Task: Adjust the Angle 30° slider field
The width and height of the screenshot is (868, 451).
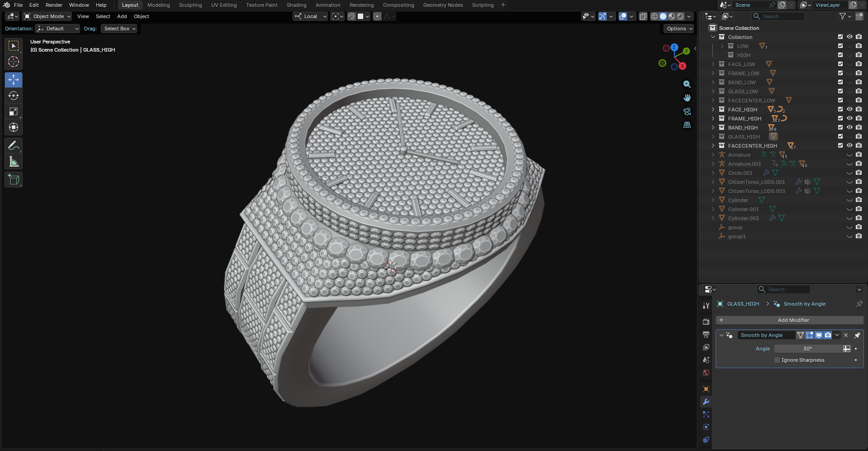Action: (x=807, y=349)
